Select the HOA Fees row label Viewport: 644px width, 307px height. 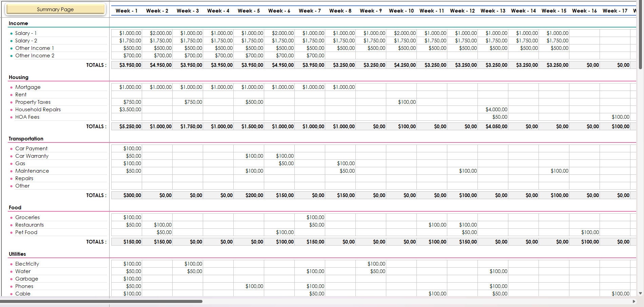click(27, 117)
